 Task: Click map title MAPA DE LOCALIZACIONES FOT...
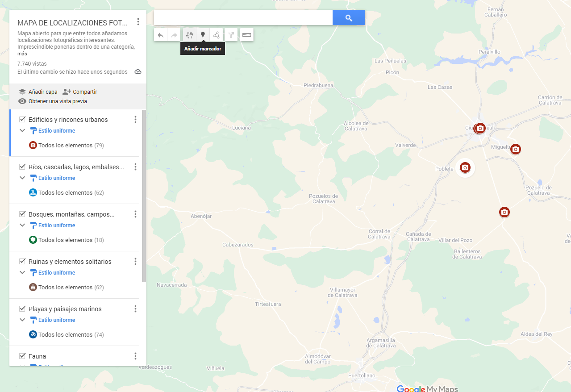point(72,23)
